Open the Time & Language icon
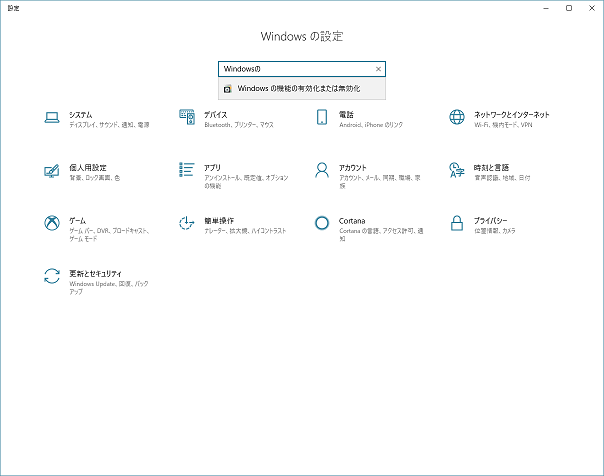 (x=457, y=170)
